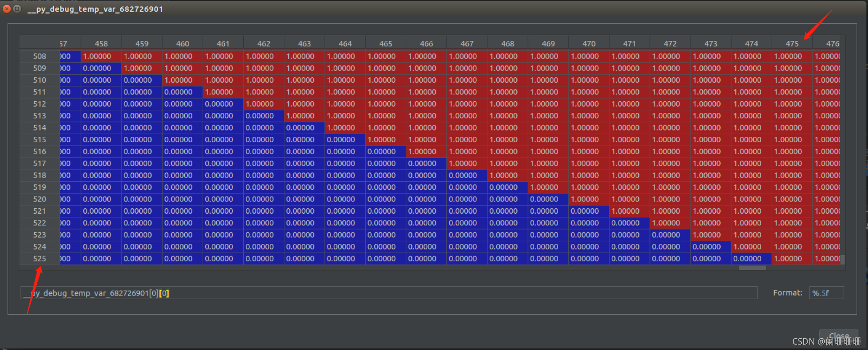Click the red window close icon in the title bar
This screenshot has width=868, height=350.
point(7,9)
